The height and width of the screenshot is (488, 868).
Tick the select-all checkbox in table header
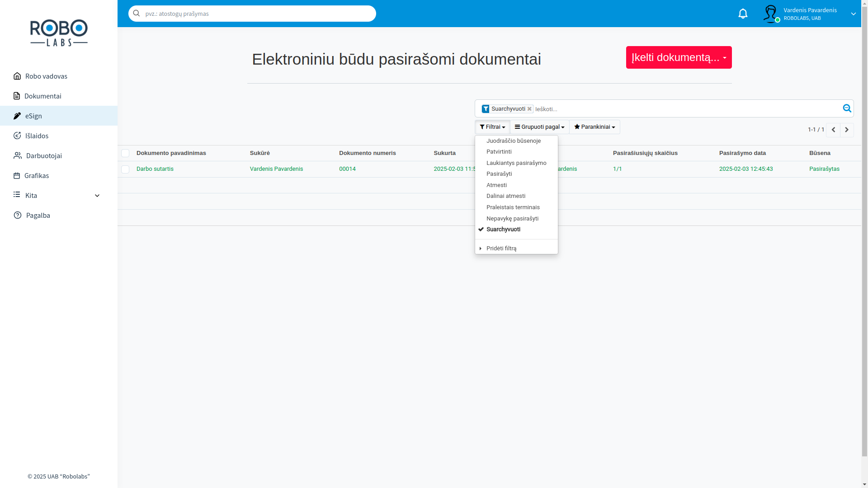coord(125,153)
